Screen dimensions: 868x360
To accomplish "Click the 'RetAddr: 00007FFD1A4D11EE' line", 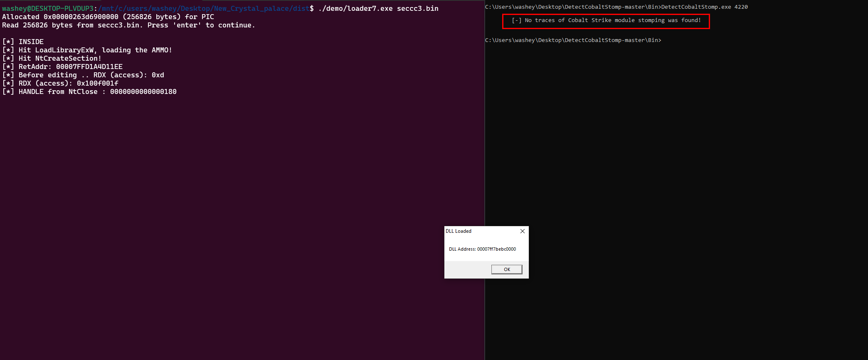I will (62, 67).
